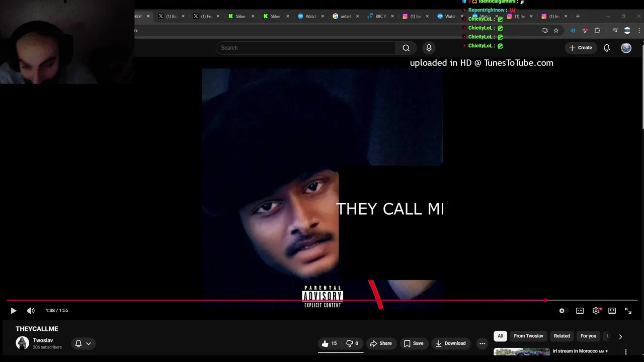
Task: Click the blue sound-wave extension icon
Action: tap(573, 31)
